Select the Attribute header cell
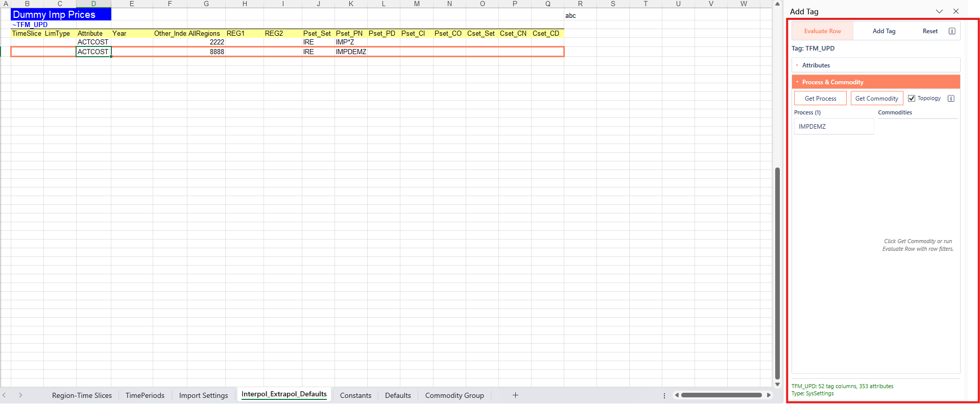Image resolution: width=980 pixels, height=404 pixels. [93, 33]
